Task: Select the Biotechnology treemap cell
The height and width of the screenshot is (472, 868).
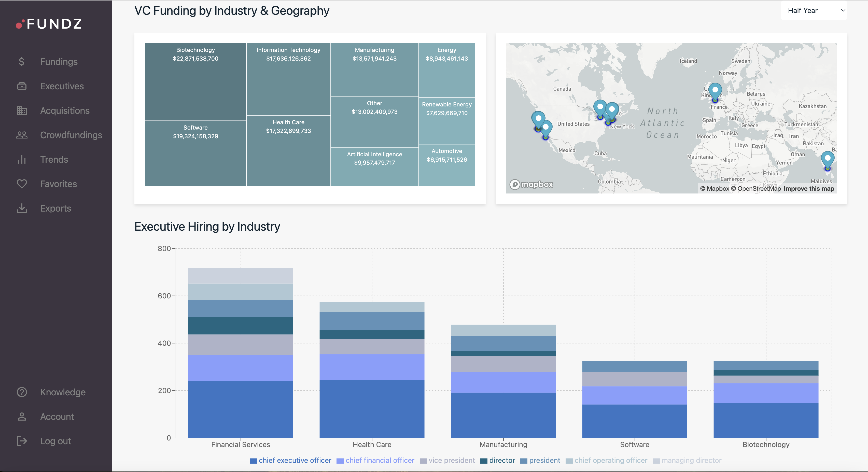Action: (x=195, y=81)
